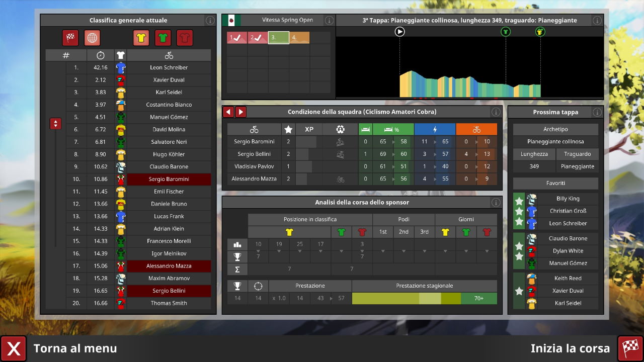Image resolution: width=644 pixels, height=362 pixels.
Task: Select the red jersey classification
Action: pyautogui.click(x=185, y=38)
